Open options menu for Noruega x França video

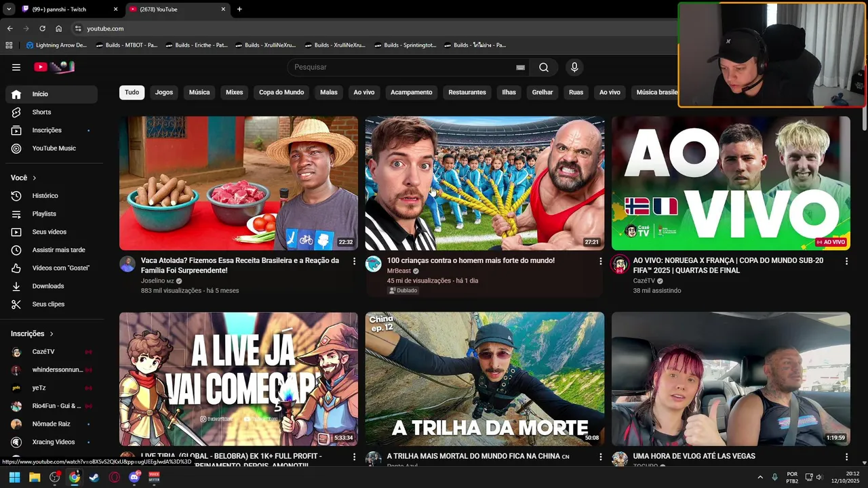point(846,261)
